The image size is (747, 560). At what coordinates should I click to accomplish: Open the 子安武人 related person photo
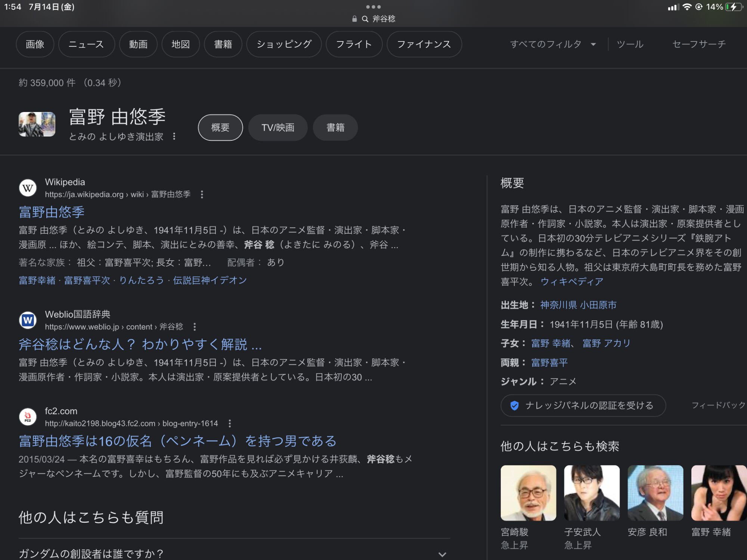tap(592, 493)
